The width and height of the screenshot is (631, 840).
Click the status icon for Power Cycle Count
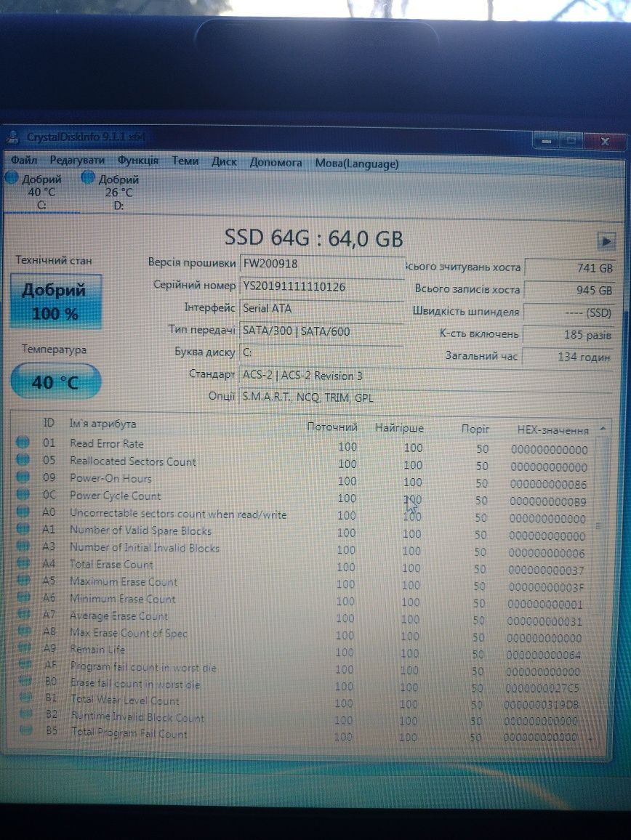point(23,493)
